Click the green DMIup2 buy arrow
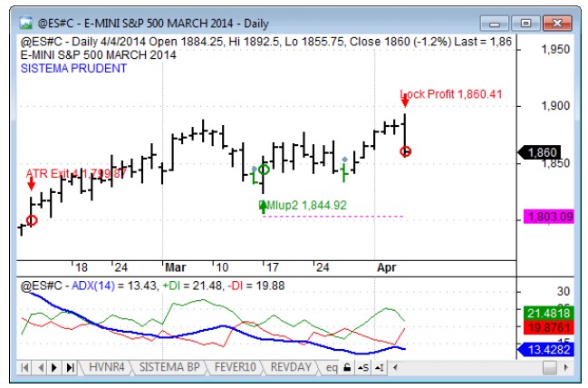Screen dimensions: 588x388 coord(264,207)
